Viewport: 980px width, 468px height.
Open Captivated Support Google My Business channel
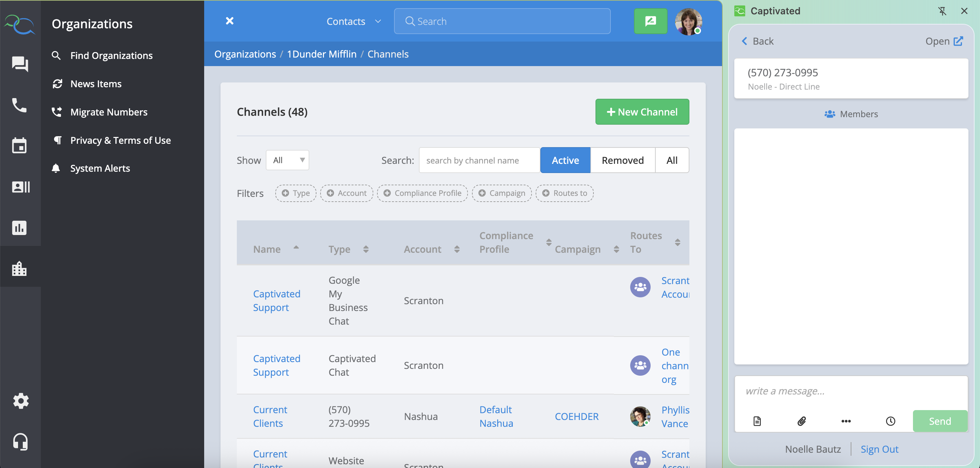coord(277,300)
